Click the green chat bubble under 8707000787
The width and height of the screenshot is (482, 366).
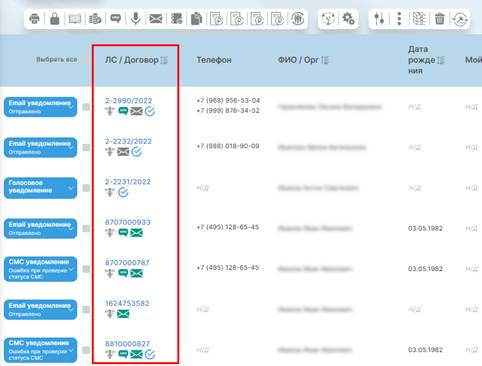tap(123, 273)
